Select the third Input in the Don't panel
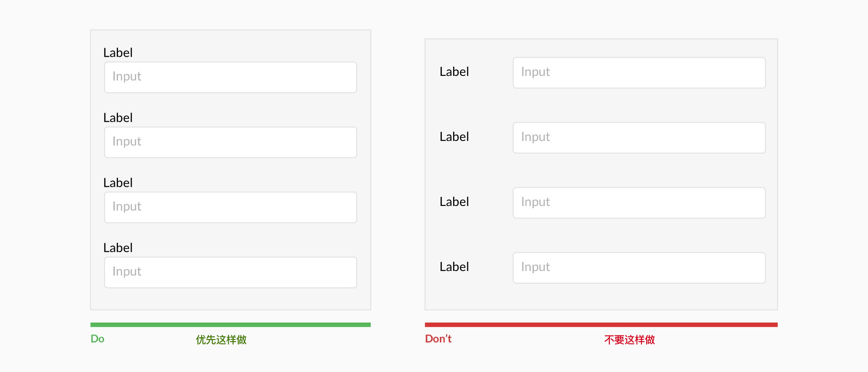 [x=639, y=203]
